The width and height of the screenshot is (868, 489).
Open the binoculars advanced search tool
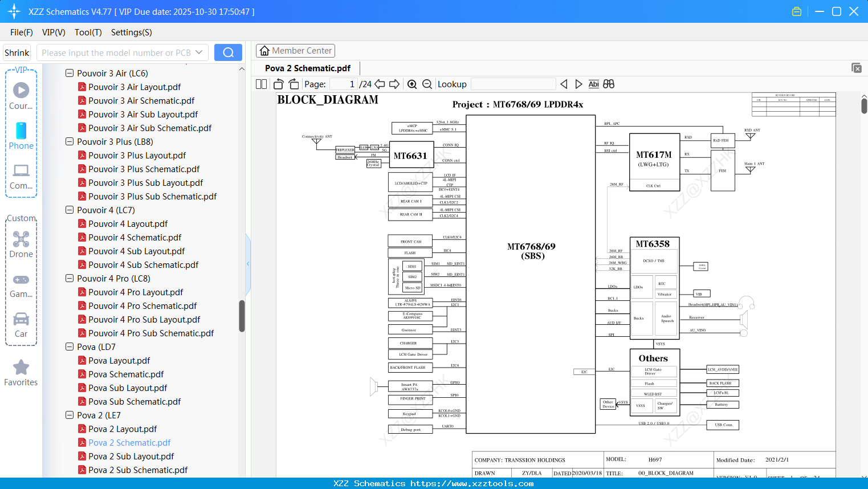(608, 84)
